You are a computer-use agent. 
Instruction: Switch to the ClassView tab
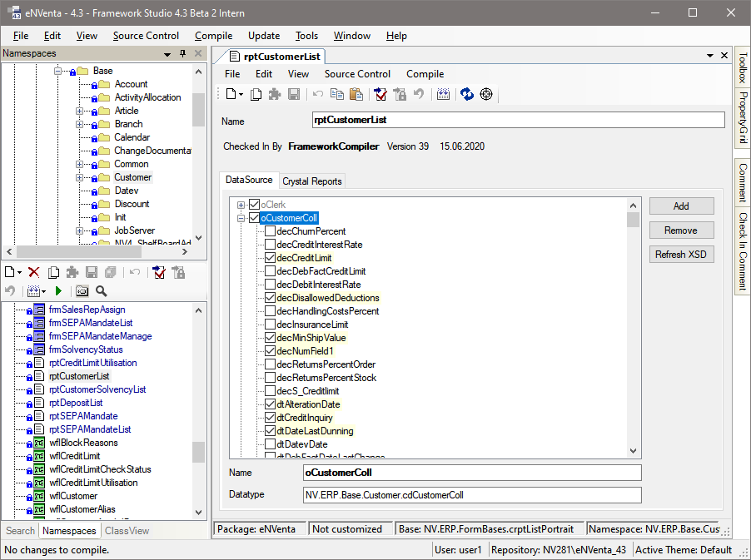point(127,531)
